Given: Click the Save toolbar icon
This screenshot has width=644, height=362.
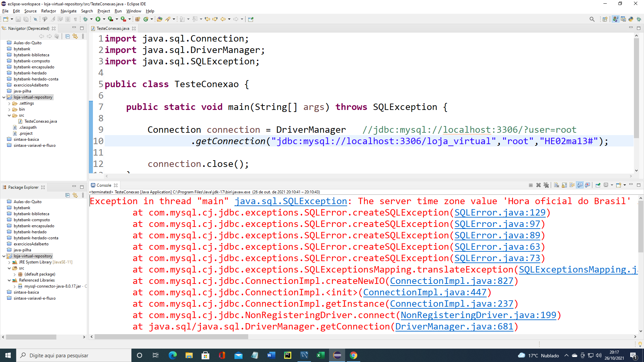Looking at the screenshot, I should 18,19.
